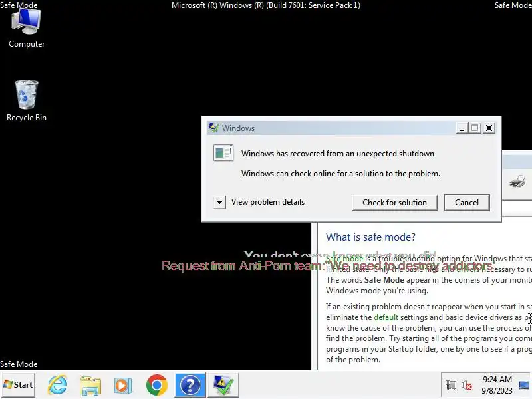Launch Google Chrome from the taskbar
The height and width of the screenshot is (399, 532).
[157, 385]
